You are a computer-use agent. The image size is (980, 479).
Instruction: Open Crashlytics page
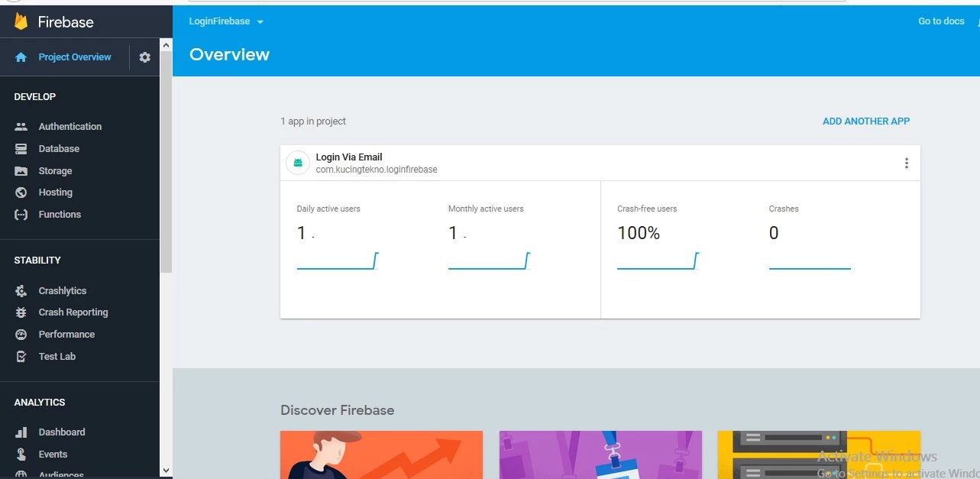[63, 291]
